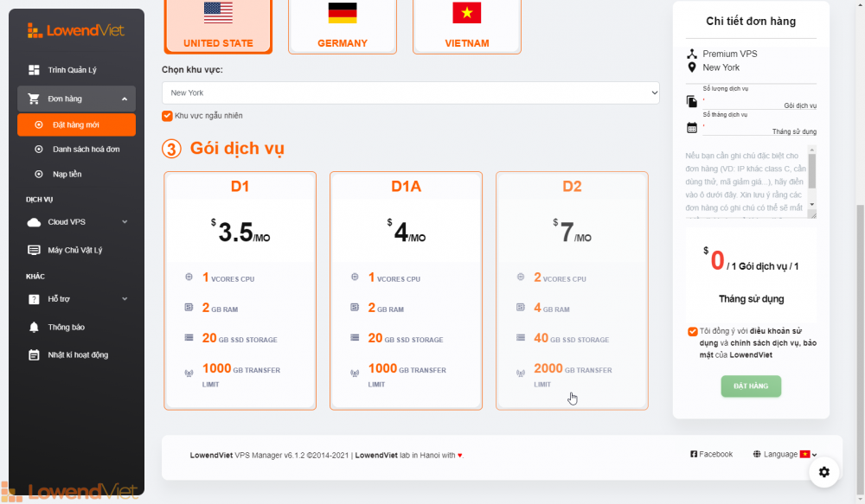Click the shopping cart icon for Đơn hàng
The height and width of the screenshot is (504, 865).
tap(34, 99)
